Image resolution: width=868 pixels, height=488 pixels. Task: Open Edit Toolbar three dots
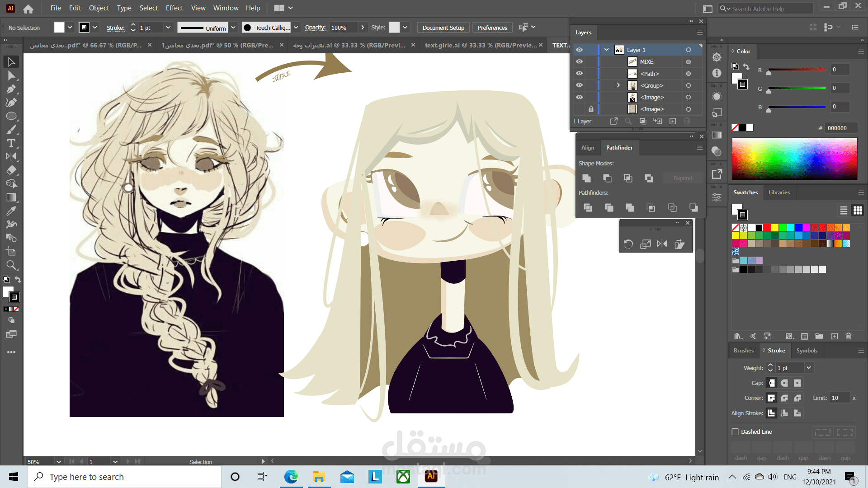pos(11,352)
